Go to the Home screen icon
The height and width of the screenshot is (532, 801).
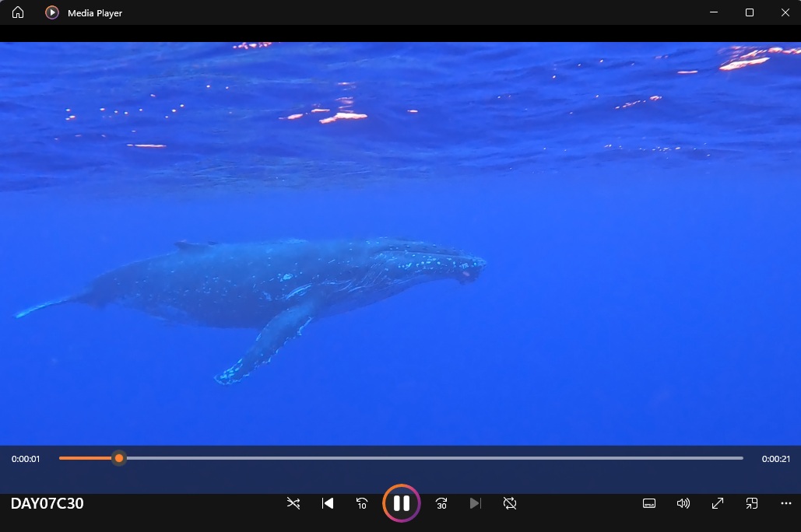pos(18,12)
